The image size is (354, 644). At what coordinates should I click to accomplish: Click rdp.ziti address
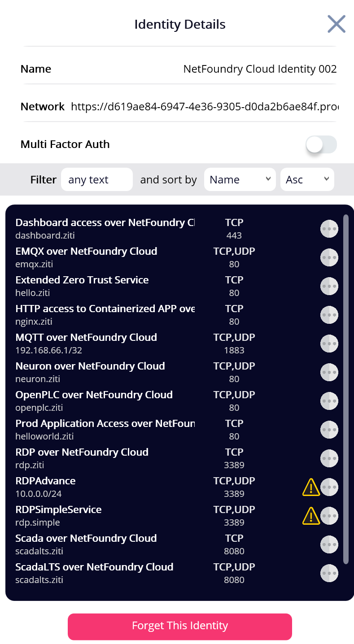(30, 465)
